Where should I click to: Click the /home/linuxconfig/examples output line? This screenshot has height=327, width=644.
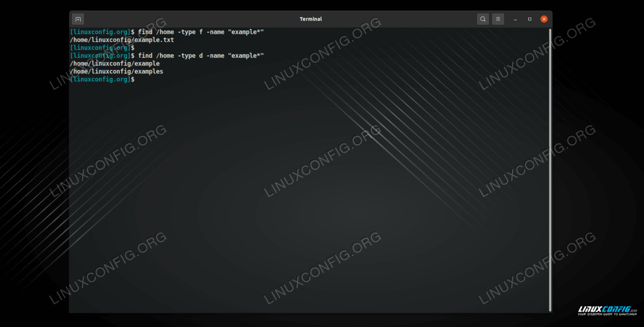(x=116, y=71)
